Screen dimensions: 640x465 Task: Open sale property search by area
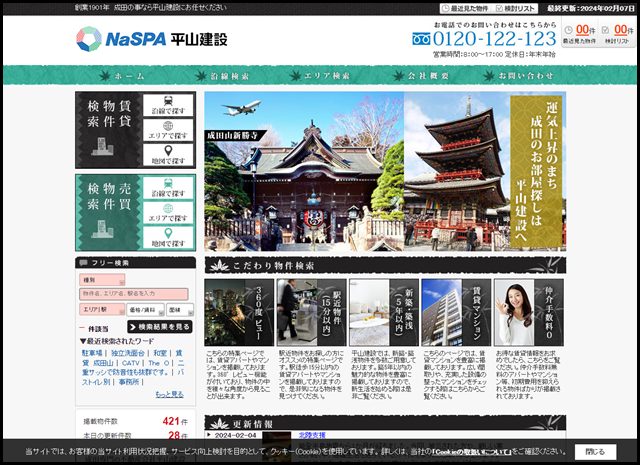(x=168, y=213)
